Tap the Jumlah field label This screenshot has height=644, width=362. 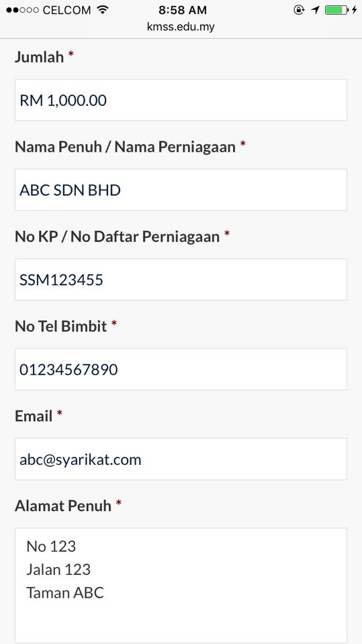coord(39,56)
